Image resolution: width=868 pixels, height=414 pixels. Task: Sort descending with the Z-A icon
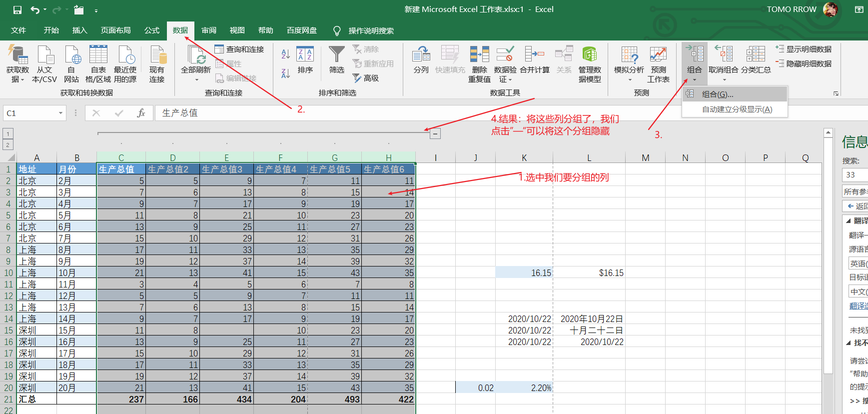286,73
